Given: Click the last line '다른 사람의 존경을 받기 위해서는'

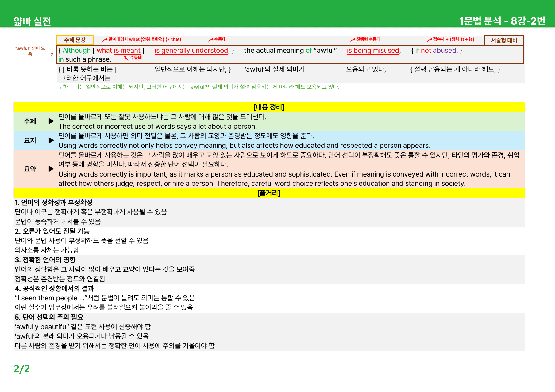Looking at the screenshot, I should coord(115,346).
